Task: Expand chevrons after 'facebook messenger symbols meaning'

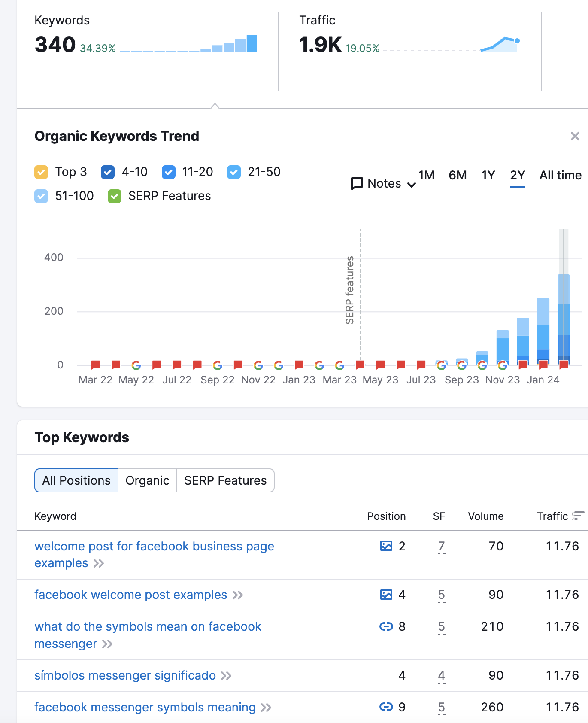Action: [266, 708]
